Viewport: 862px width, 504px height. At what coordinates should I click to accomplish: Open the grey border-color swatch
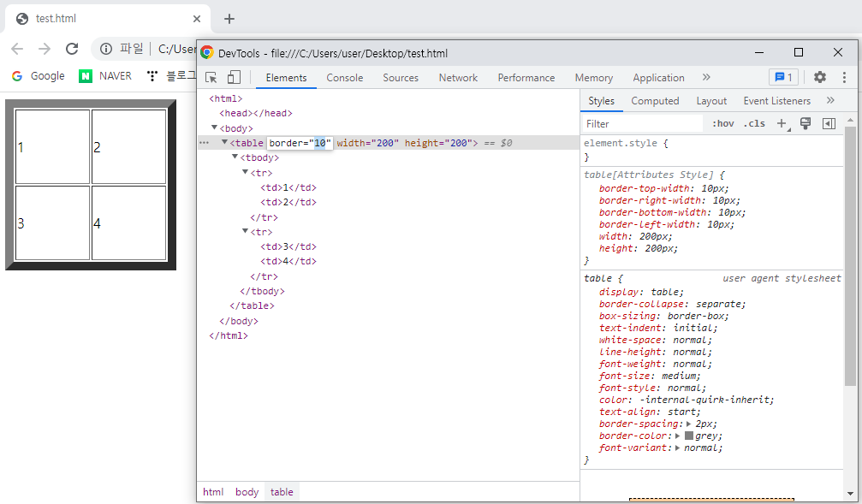tap(689, 436)
